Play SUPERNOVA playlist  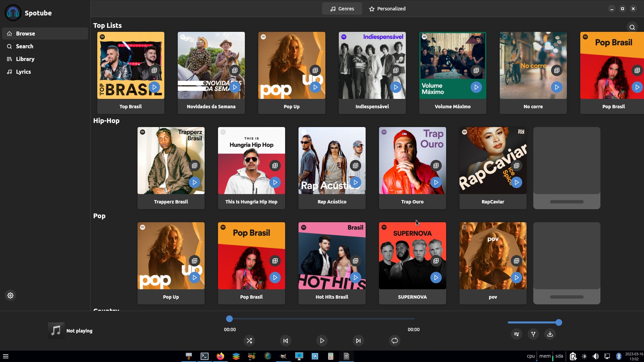tap(436, 278)
